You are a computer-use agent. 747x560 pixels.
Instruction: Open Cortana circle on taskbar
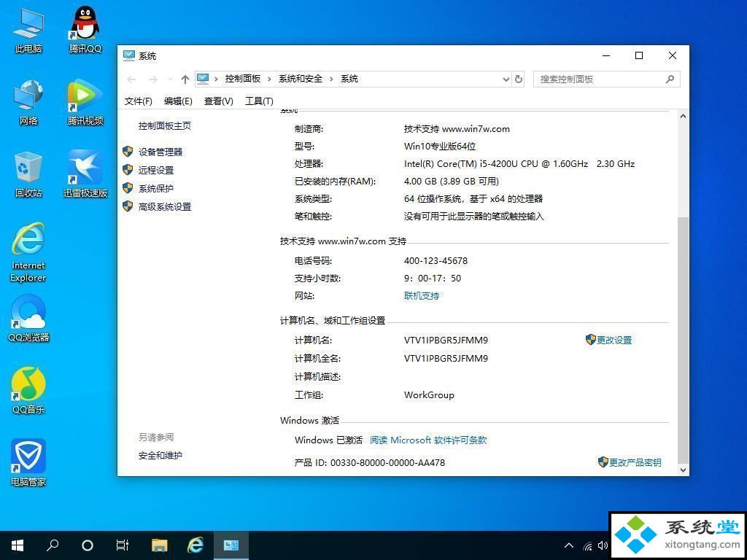(x=88, y=545)
